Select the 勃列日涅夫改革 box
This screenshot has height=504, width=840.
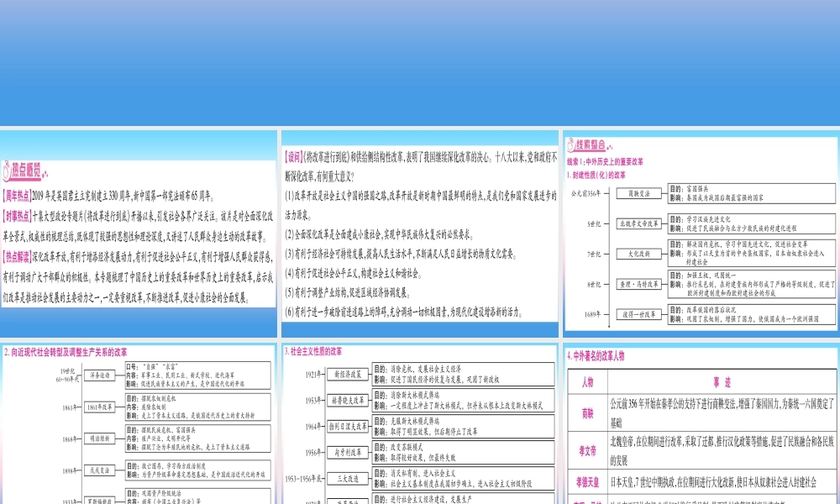click(348, 427)
